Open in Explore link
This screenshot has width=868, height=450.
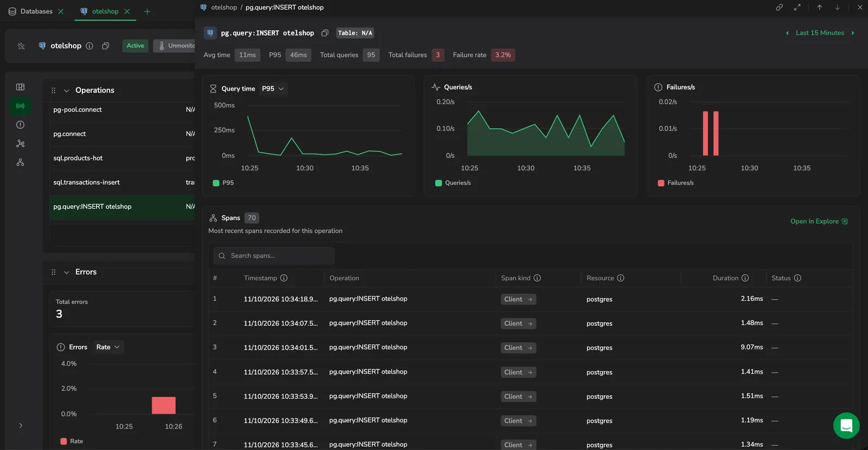[819, 221]
